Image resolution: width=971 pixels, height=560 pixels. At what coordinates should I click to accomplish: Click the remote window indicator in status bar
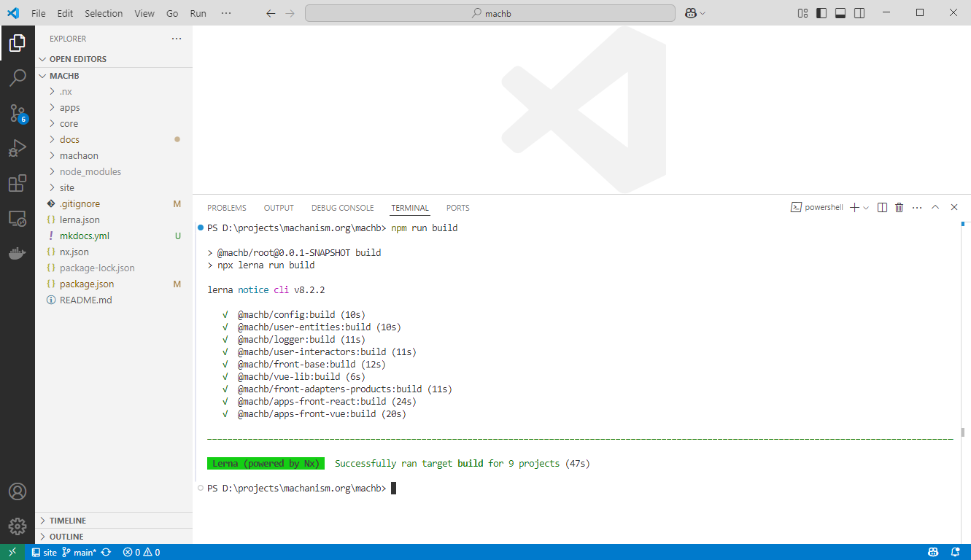12,552
